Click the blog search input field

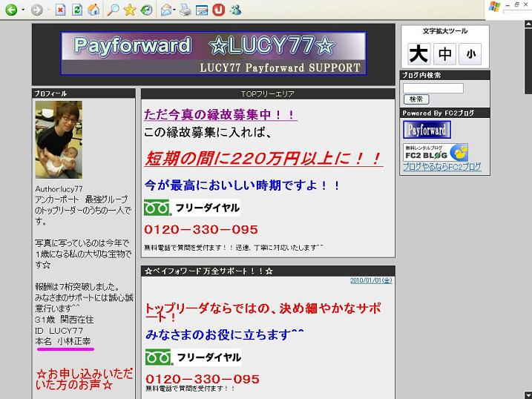click(433, 88)
